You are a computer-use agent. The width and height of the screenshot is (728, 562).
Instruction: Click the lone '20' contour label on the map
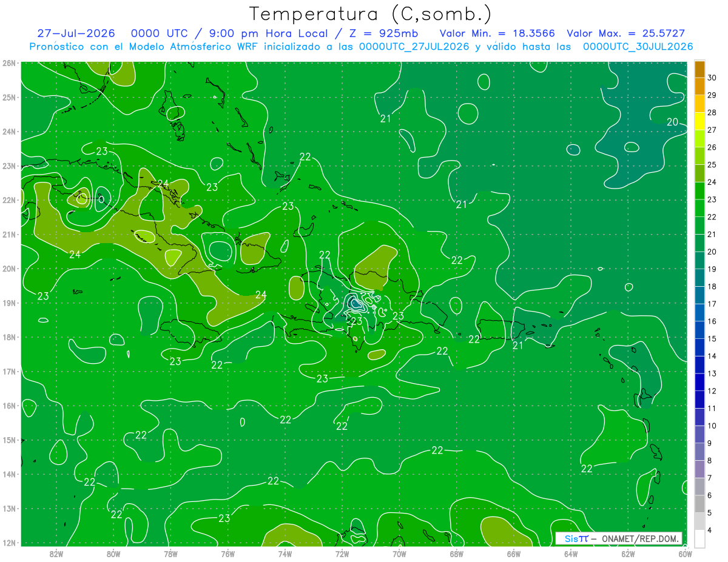672,122
